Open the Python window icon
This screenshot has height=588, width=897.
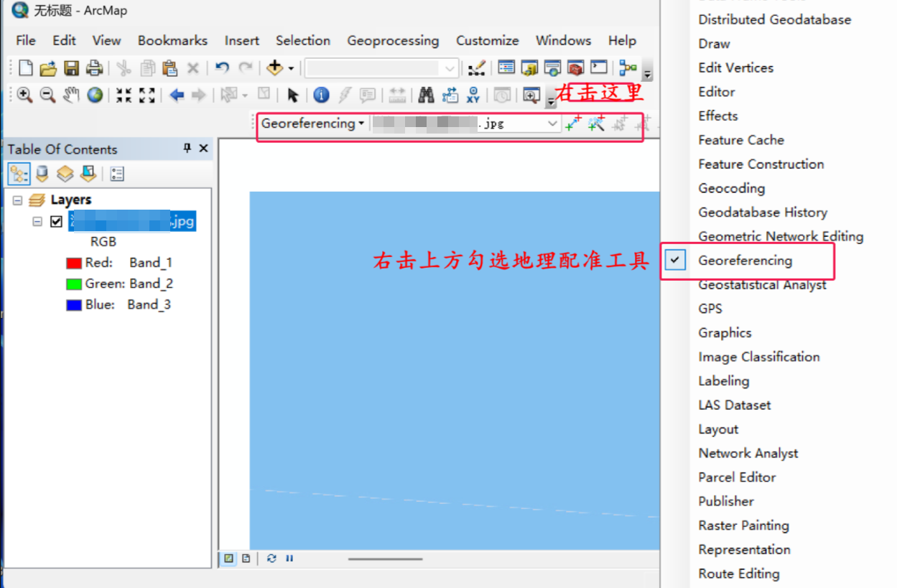599,68
